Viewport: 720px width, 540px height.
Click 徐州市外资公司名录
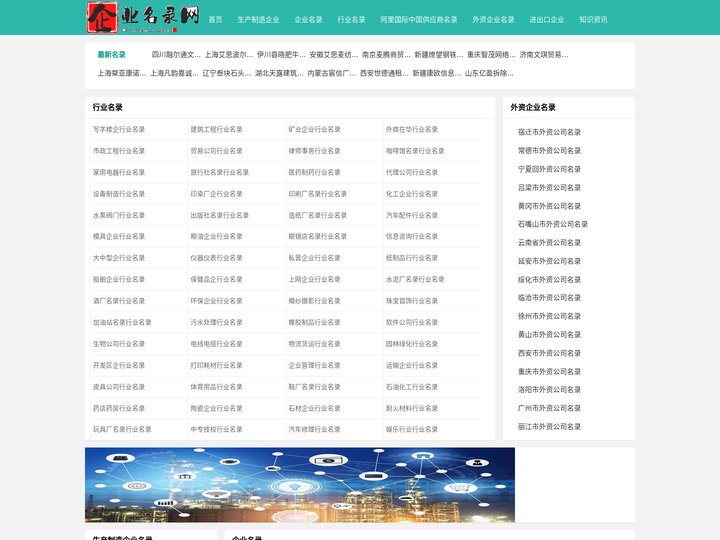tap(549, 316)
